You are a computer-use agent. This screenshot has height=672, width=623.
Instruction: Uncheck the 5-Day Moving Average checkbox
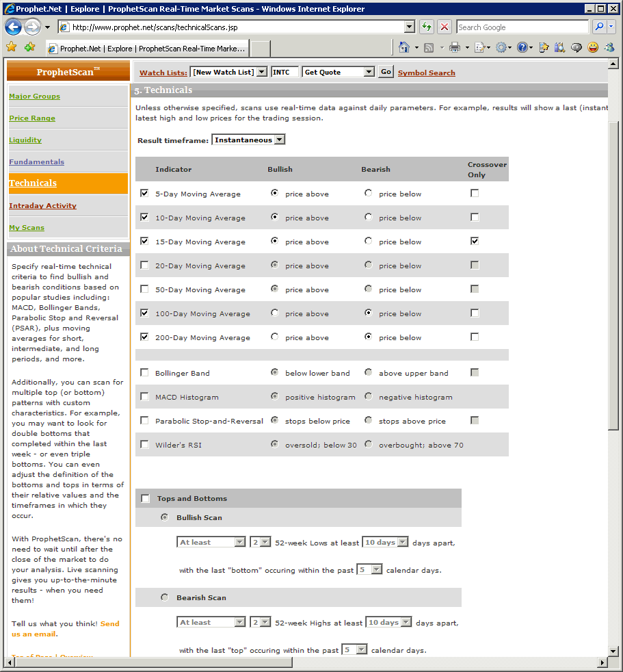click(144, 194)
